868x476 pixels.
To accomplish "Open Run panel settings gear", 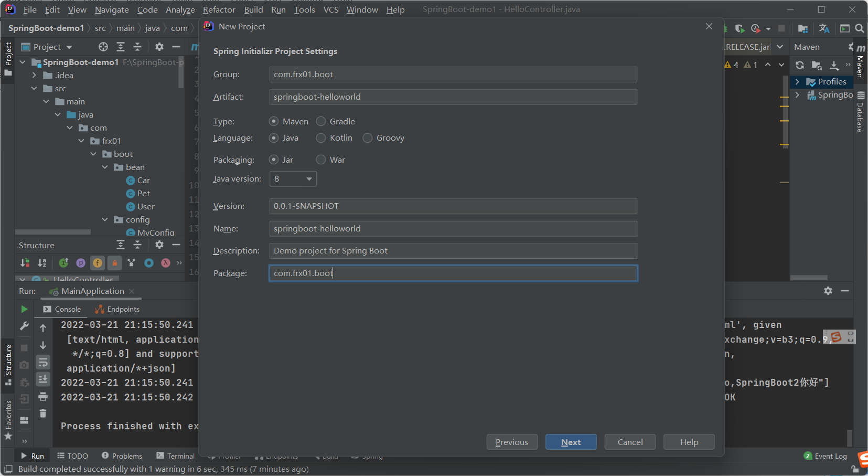I will tap(828, 291).
